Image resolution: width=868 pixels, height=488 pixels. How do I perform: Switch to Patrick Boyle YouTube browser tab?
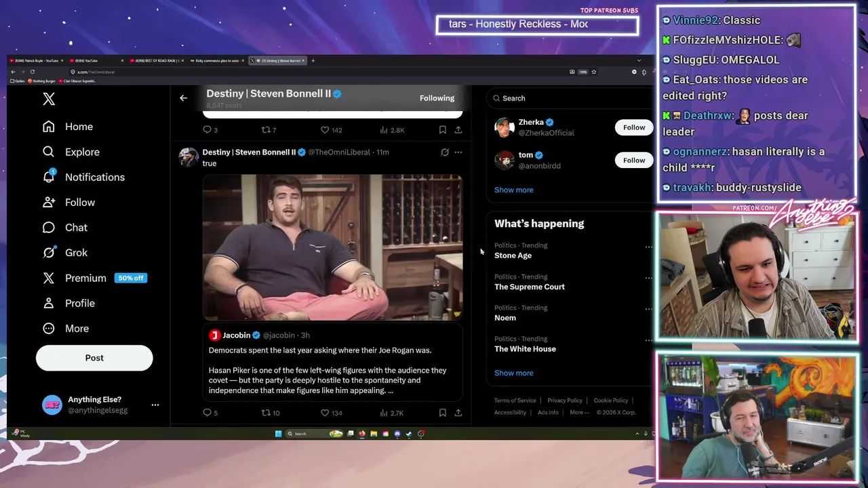pos(36,60)
